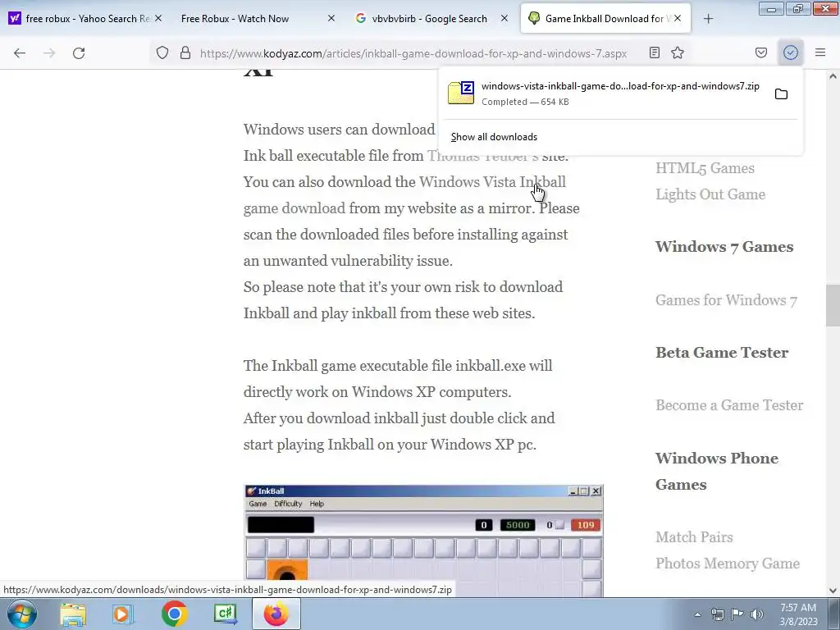The width and height of the screenshot is (840, 630).
Task: Open Lights Out Game link
Action: point(710,194)
